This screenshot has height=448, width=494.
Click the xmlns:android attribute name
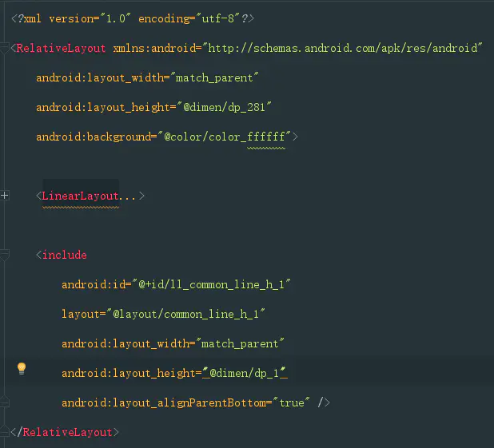(154, 48)
